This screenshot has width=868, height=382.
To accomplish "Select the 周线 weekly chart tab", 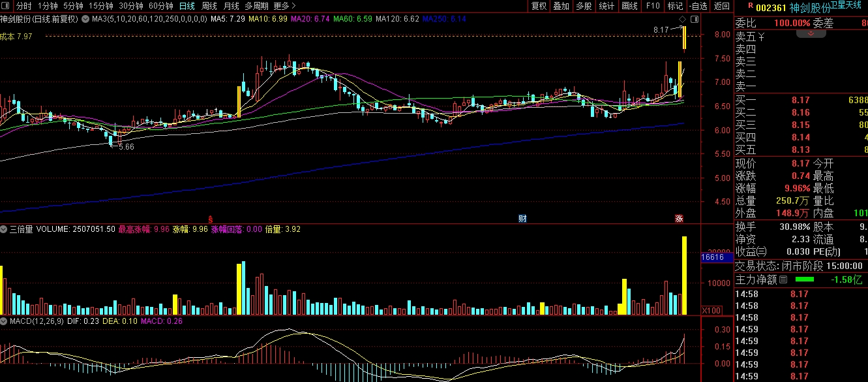I will click(x=209, y=6).
